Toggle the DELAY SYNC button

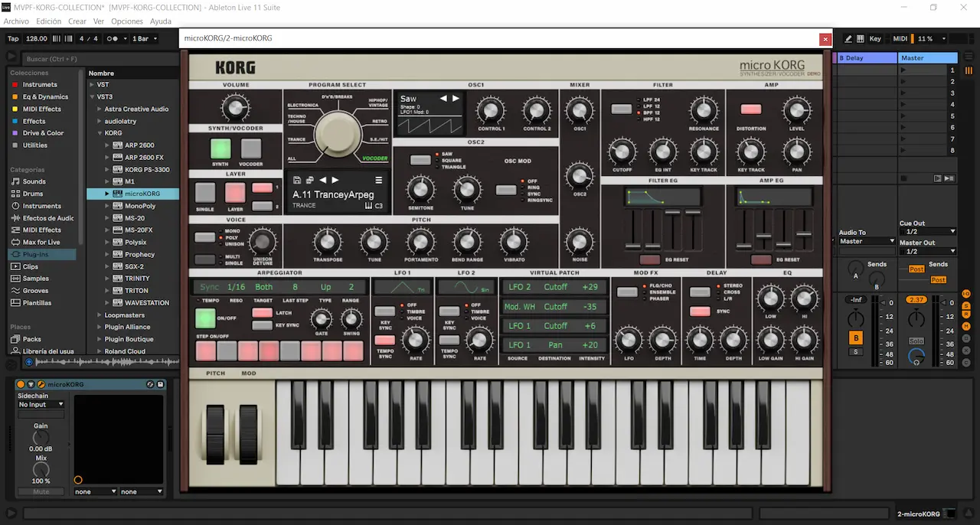pos(700,311)
